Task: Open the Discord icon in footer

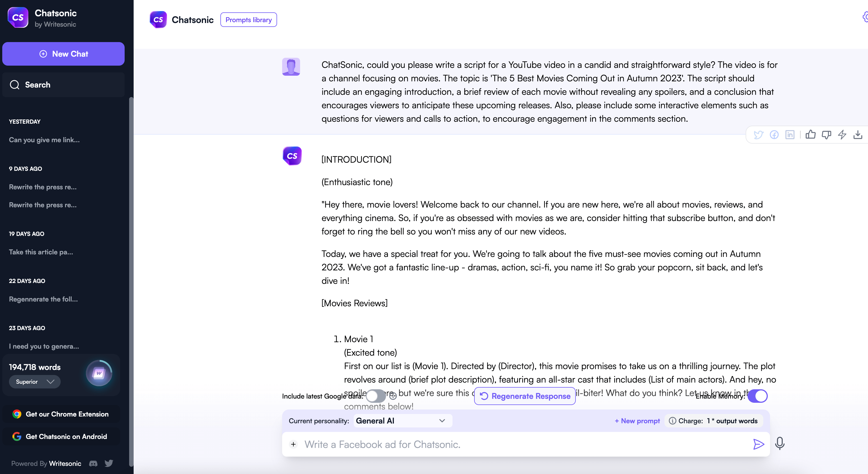Action: pyautogui.click(x=93, y=464)
